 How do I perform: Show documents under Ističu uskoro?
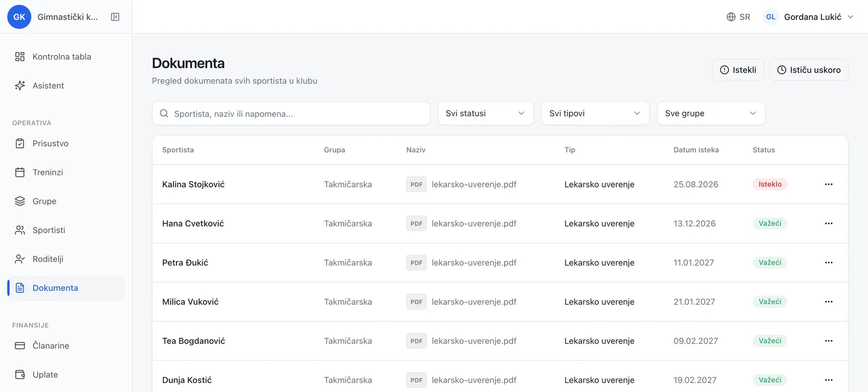click(808, 70)
